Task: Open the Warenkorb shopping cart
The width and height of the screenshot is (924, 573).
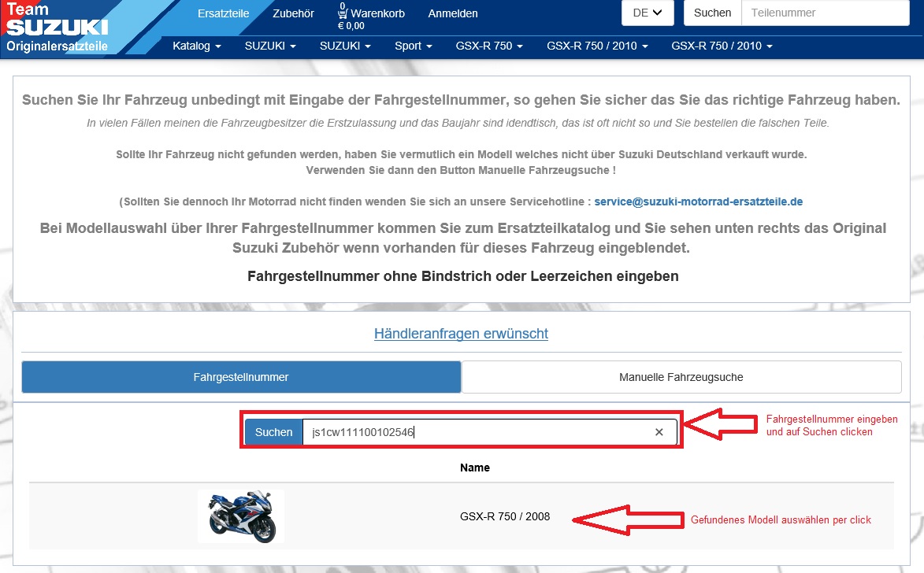Action: tap(371, 13)
